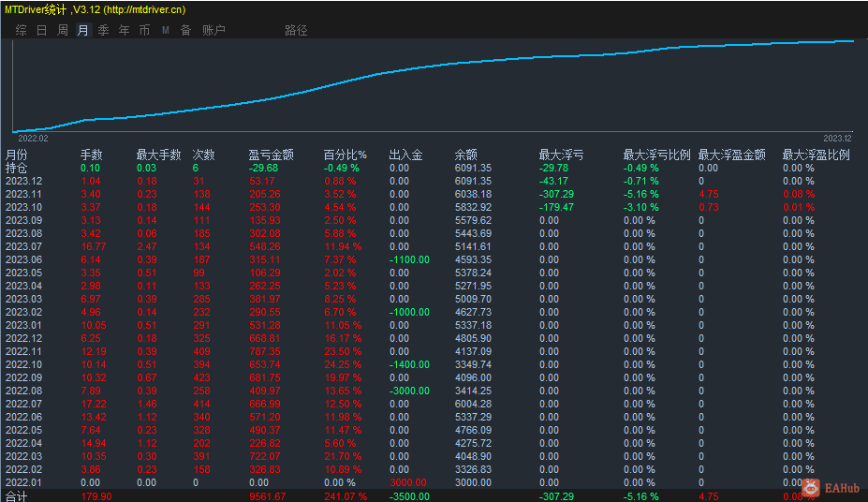This screenshot has height=502, width=868.
Task: Click the 月份 column header
Action: (x=17, y=155)
